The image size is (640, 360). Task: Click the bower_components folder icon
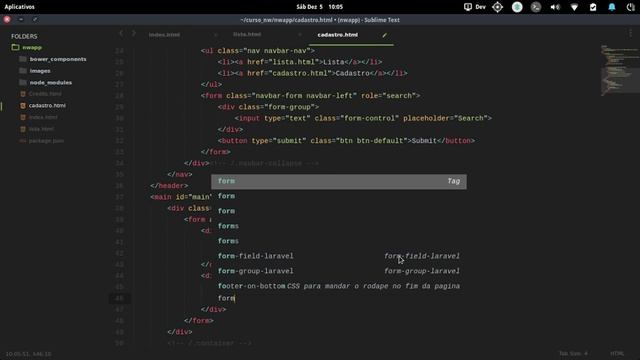[x=23, y=59]
